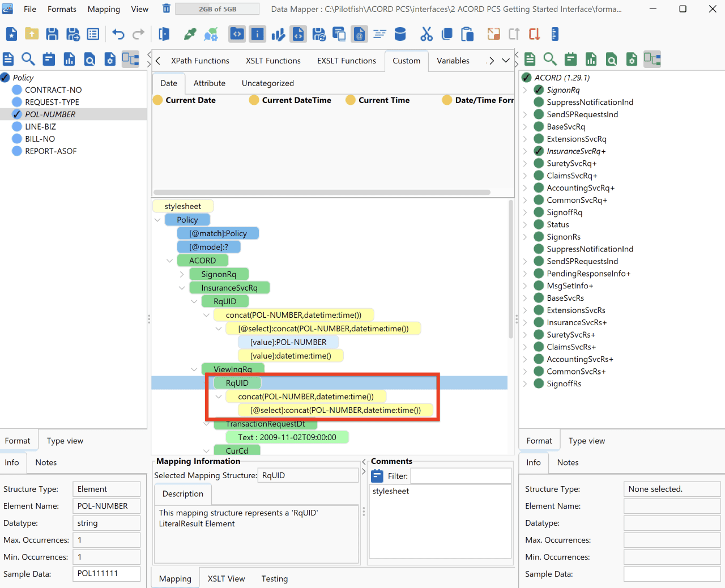The image size is (725, 588).
Task: Click the green calendar note icon in target panel
Action: click(x=570, y=59)
